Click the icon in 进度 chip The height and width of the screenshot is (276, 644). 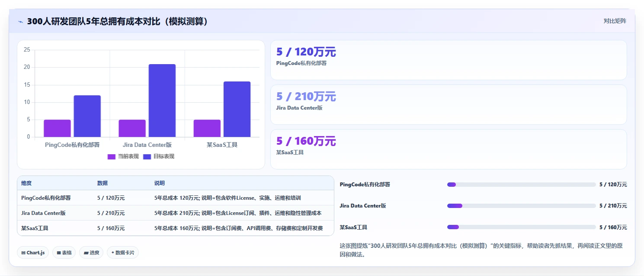86,253
